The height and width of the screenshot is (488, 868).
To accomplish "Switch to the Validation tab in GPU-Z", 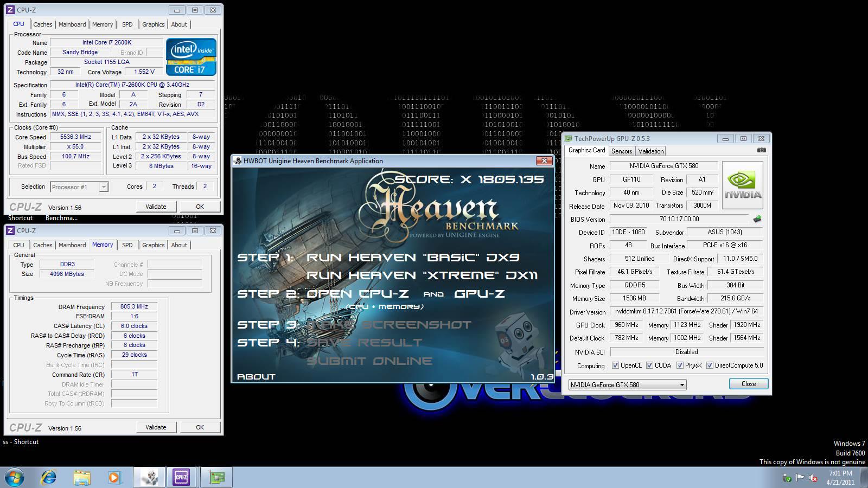I will point(650,151).
